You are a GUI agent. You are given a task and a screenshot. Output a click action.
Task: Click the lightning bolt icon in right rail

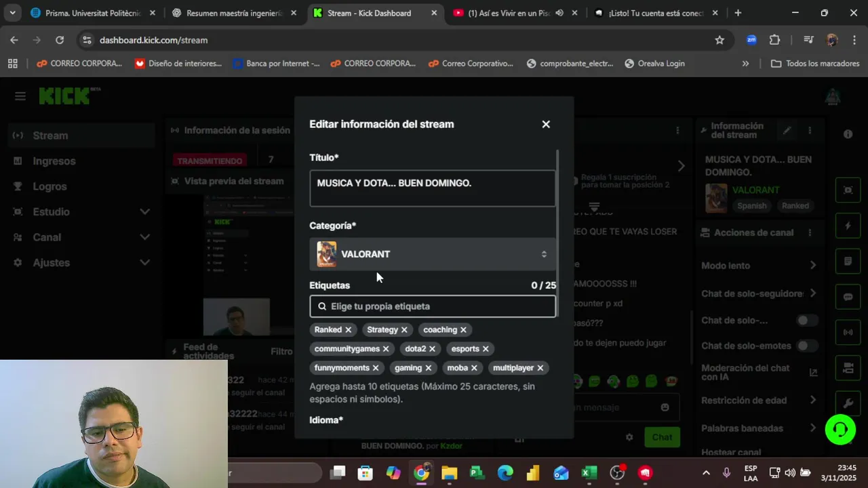click(848, 226)
